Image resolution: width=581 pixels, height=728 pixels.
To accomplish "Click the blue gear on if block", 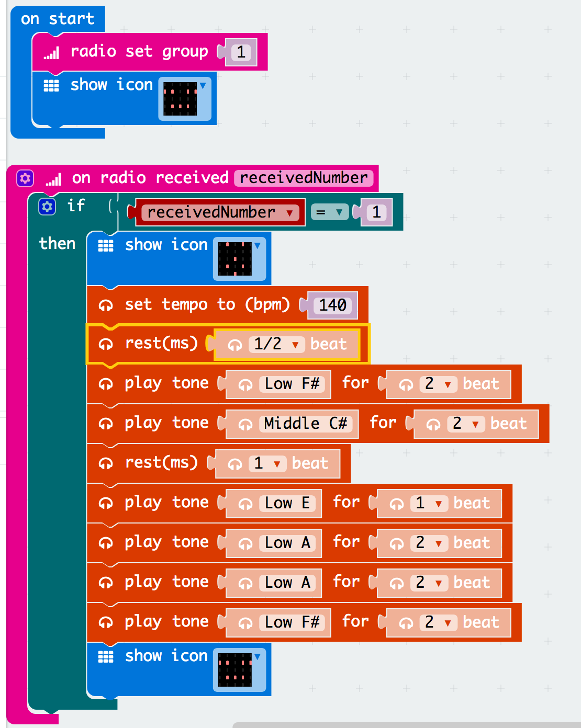I will [47, 207].
